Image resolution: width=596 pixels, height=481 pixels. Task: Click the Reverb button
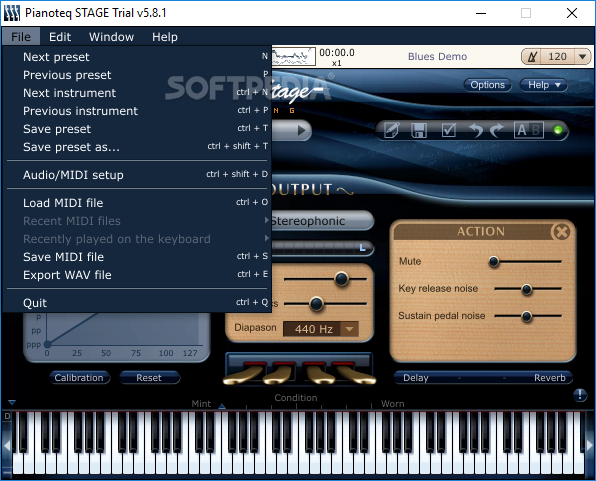tap(549, 378)
